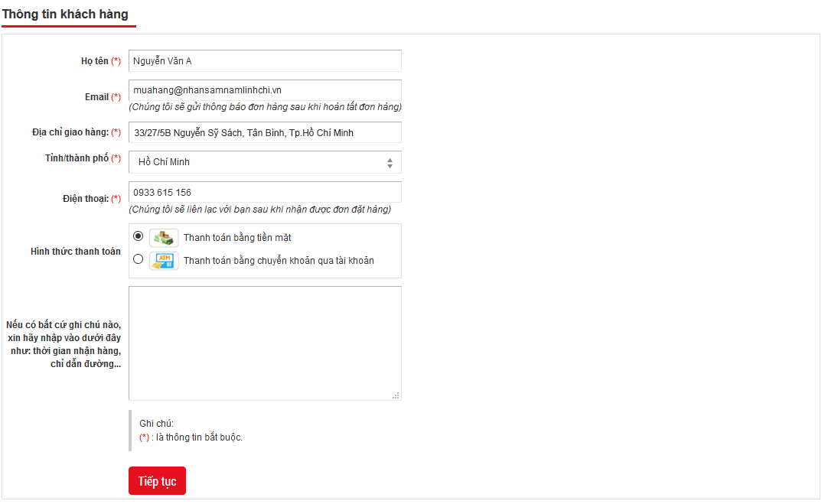Click the "Thanh toán bằng tiền mặt" label text
This screenshot has height=504, width=825.
(237, 238)
